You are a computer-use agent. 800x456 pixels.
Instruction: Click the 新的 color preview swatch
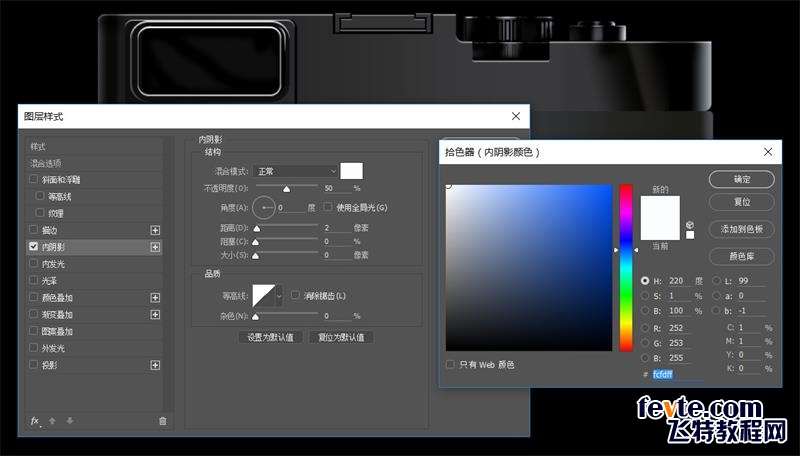[x=660, y=207]
